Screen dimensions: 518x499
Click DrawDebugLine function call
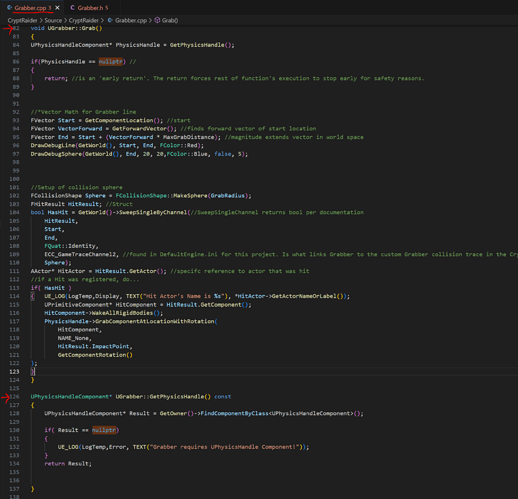53,145
